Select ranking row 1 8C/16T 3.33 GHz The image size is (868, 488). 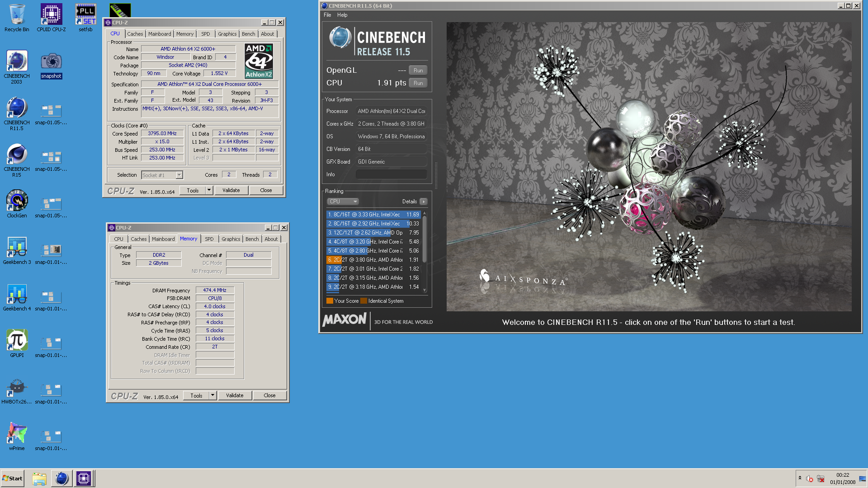373,215
